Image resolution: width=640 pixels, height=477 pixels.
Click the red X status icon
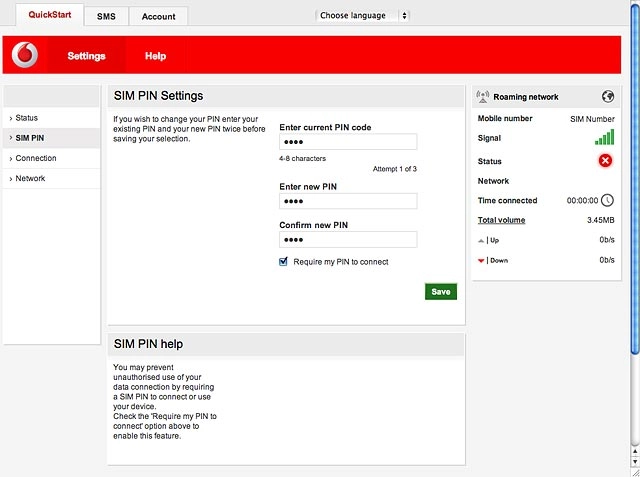pyautogui.click(x=605, y=161)
